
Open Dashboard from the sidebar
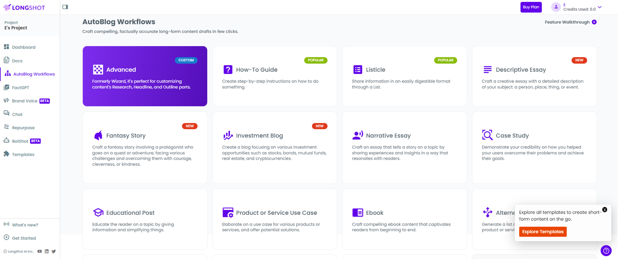coord(23,47)
